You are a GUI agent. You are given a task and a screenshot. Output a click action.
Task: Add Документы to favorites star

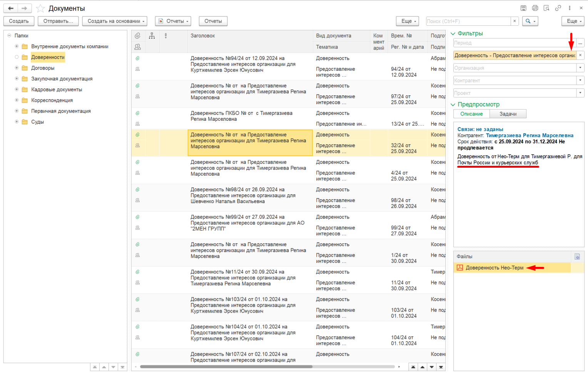point(40,8)
